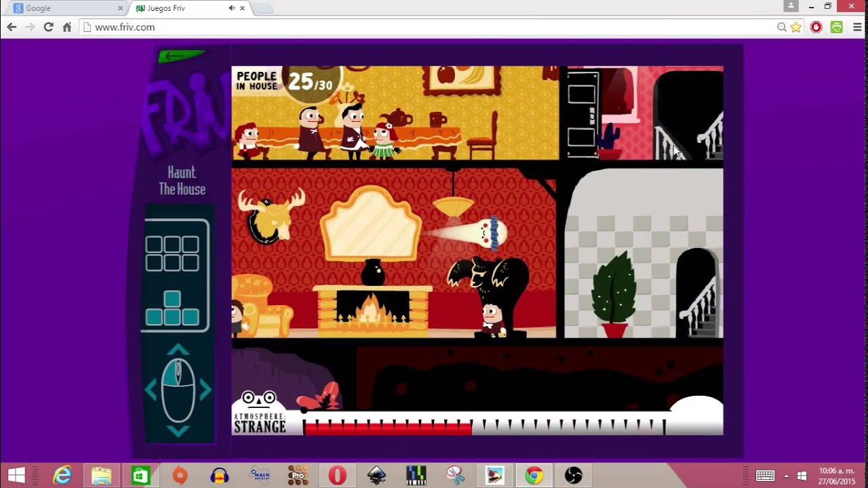Click the atmosphere progress meter bar
Screen dimensions: 868x488
485,427
